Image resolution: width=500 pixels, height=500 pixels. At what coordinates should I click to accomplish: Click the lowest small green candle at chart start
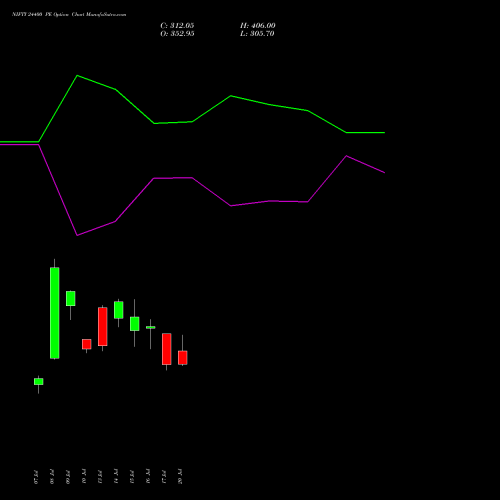click(39, 381)
